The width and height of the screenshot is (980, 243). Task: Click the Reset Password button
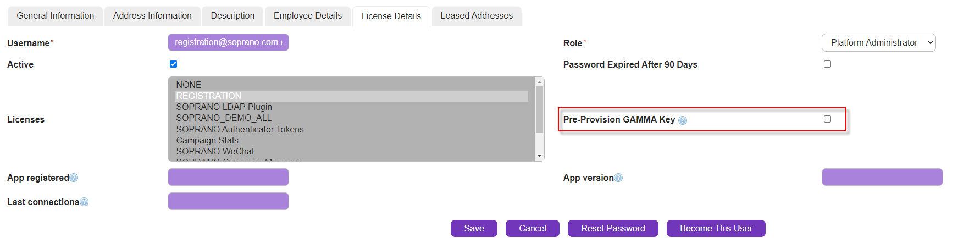pyautogui.click(x=613, y=229)
